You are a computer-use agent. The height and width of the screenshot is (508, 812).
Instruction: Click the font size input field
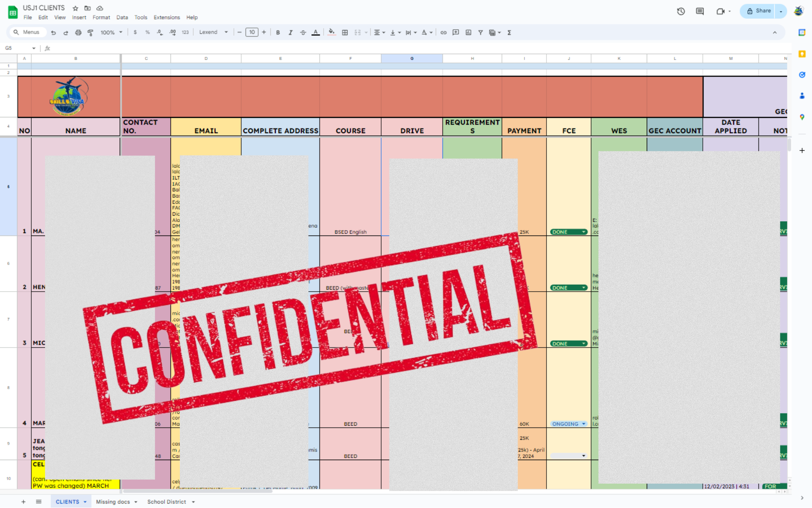click(x=252, y=32)
